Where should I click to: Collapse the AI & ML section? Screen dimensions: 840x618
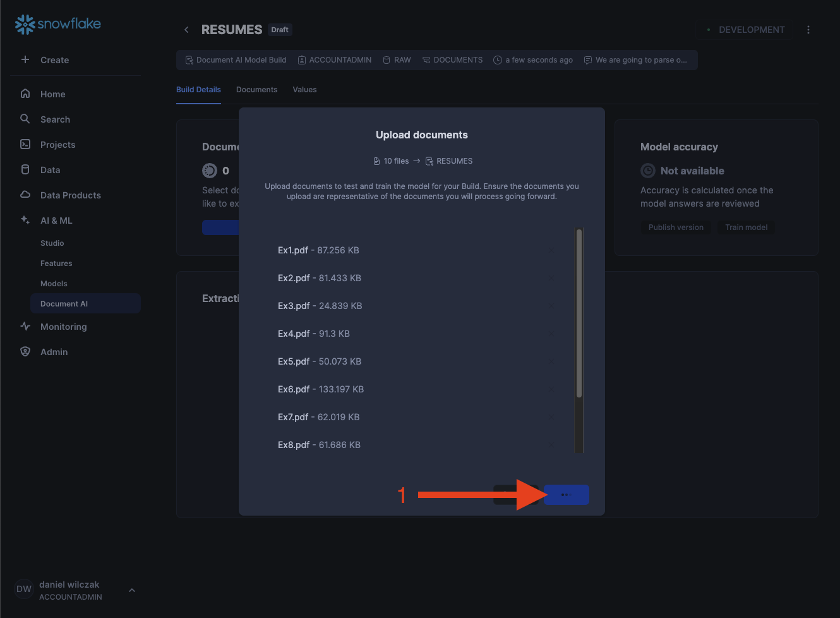click(x=56, y=221)
